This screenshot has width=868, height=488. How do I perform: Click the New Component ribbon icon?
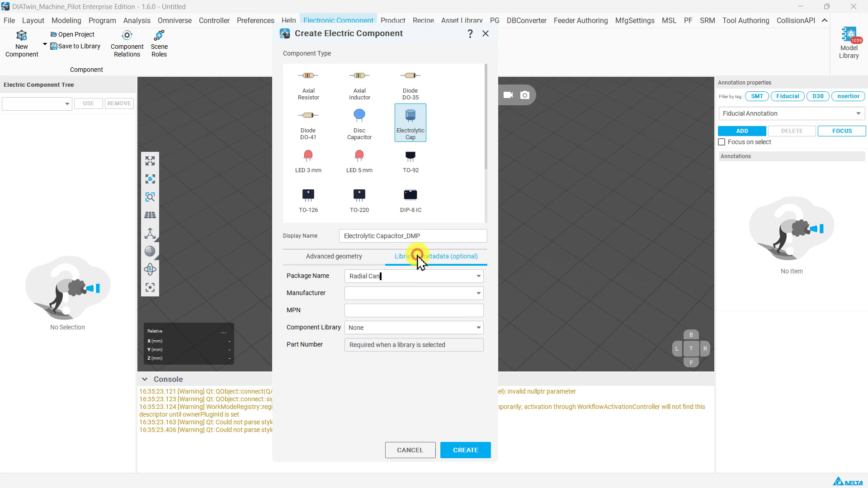pyautogui.click(x=22, y=44)
